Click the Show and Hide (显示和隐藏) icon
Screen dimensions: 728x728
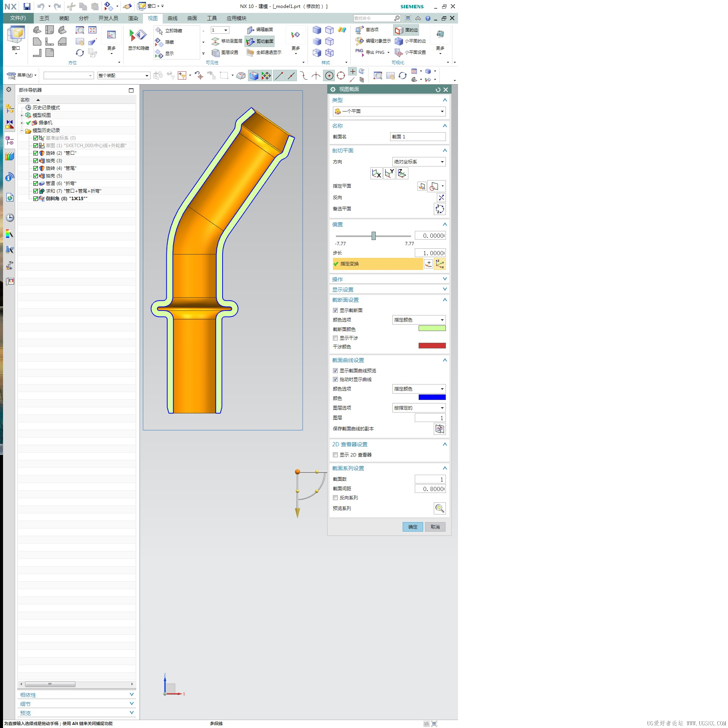[x=138, y=36]
